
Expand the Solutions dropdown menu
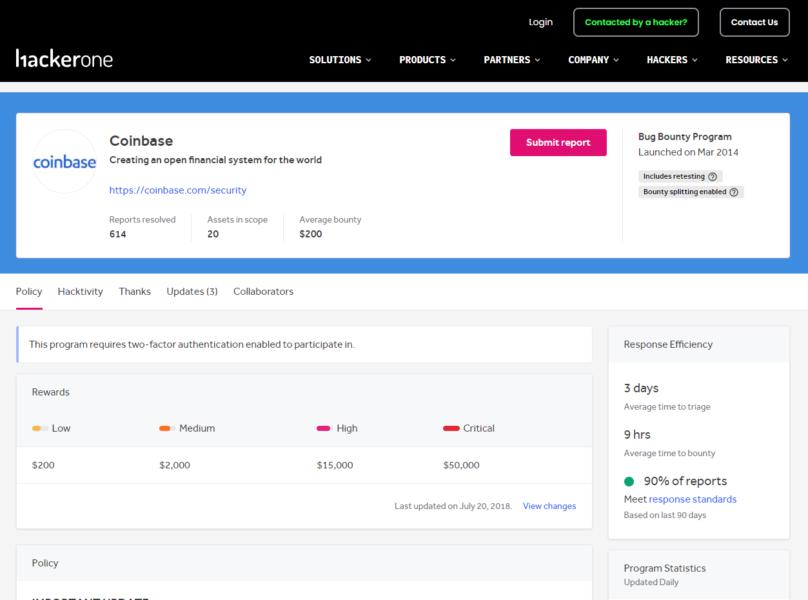tap(340, 60)
